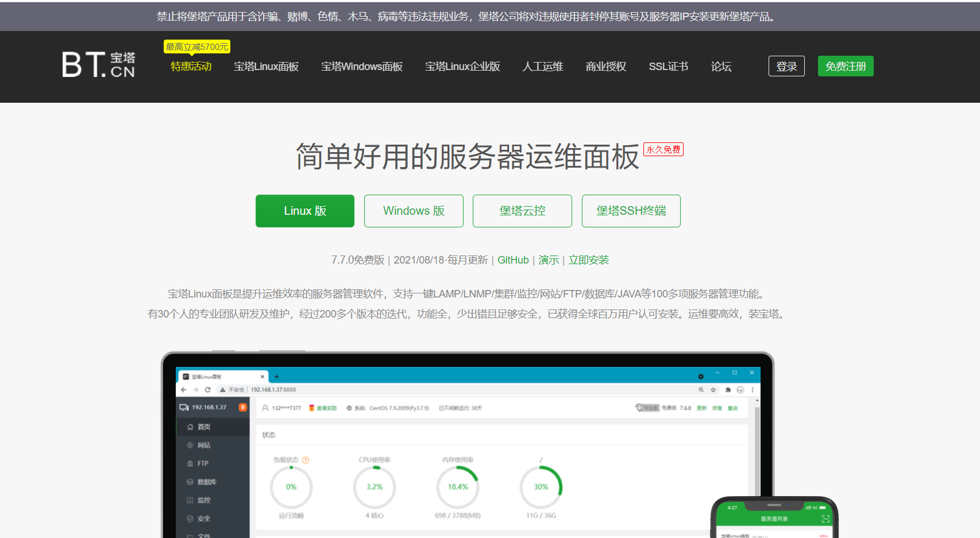Click the top prohibition notice banner text
This screenshot has width=980, height=538.
(467, 17)
